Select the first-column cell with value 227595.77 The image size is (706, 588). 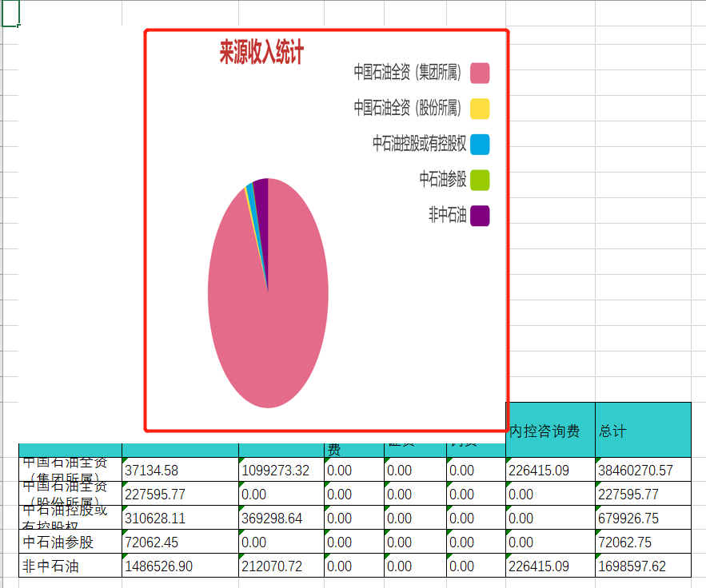[x=180, y=494]
